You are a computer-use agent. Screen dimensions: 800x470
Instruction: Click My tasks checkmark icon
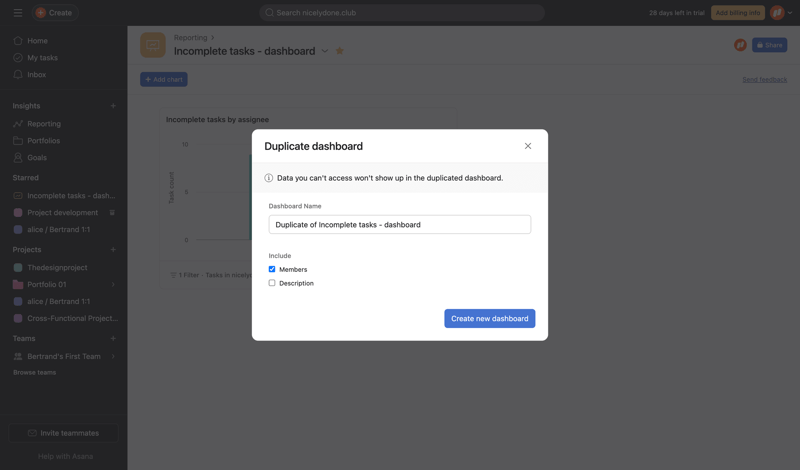18,58
